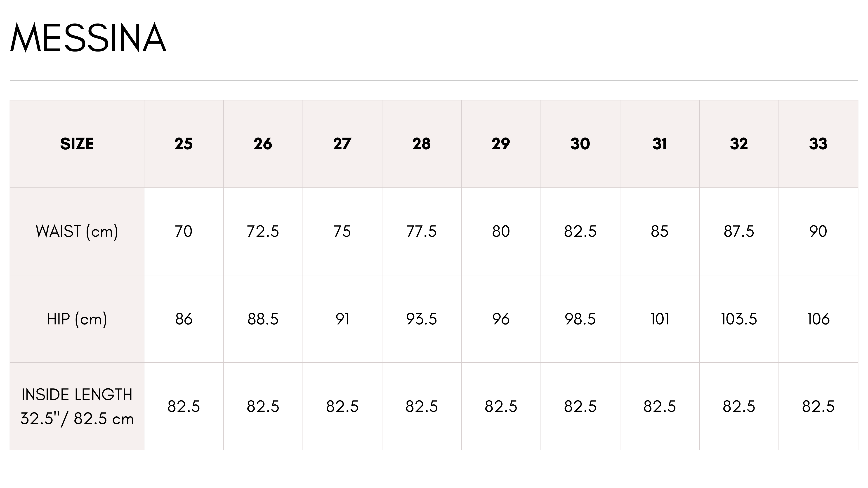Select the SIZE header cell
The width and height of the screenshot is (868, 488).
pos(77,144)
